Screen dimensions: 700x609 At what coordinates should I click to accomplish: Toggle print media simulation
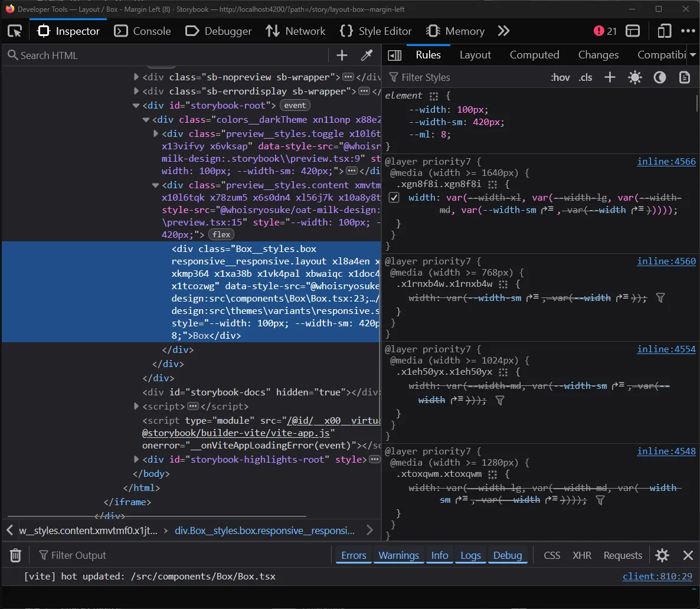[x=683, y=77]
